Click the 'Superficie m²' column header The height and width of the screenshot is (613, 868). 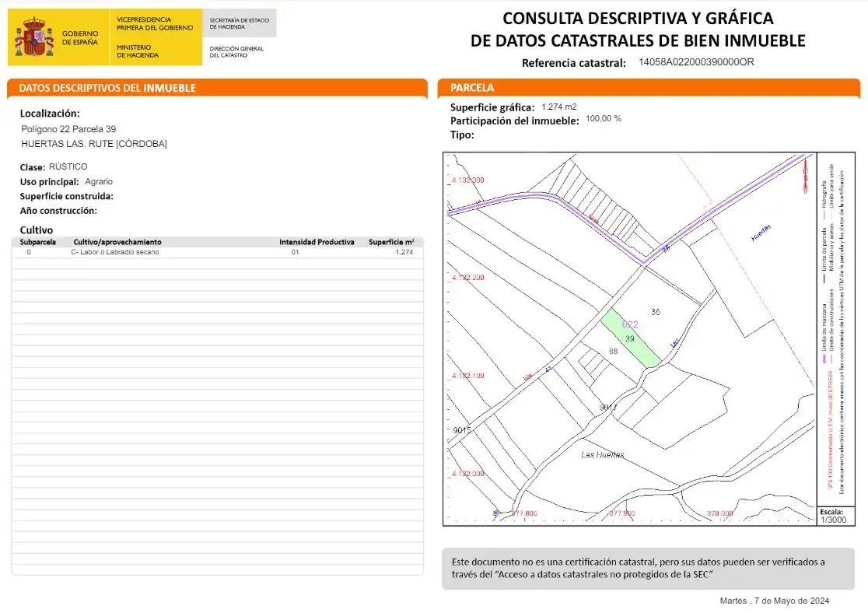pos(391,242)
